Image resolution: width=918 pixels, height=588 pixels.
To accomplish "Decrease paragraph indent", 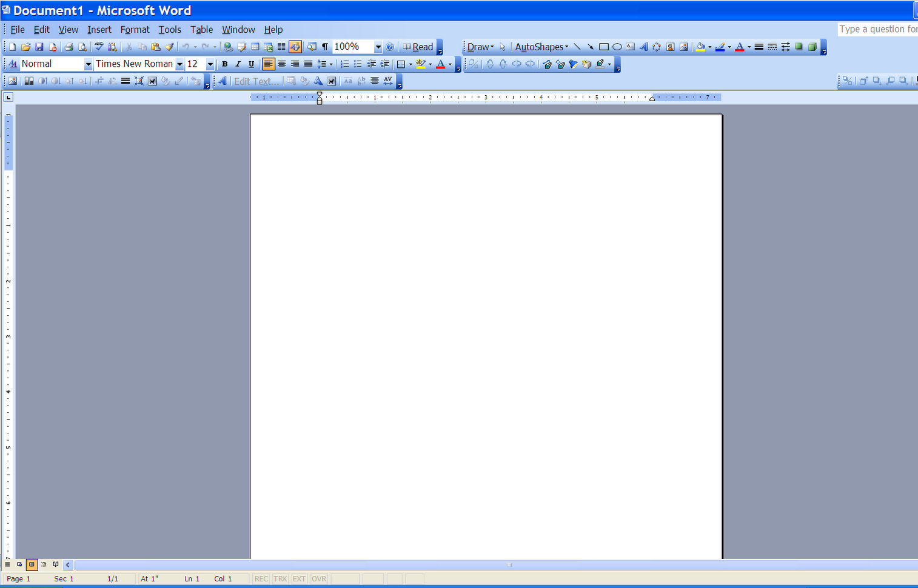I will pos(371,64).
